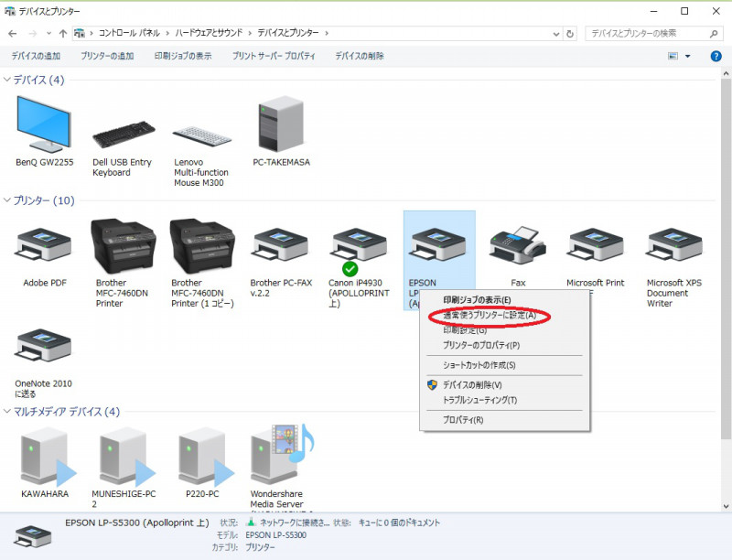Choose トラブルシューティング(T) in context menu
732x560 pixels.
pyautogui.click(x=504, y=400)
